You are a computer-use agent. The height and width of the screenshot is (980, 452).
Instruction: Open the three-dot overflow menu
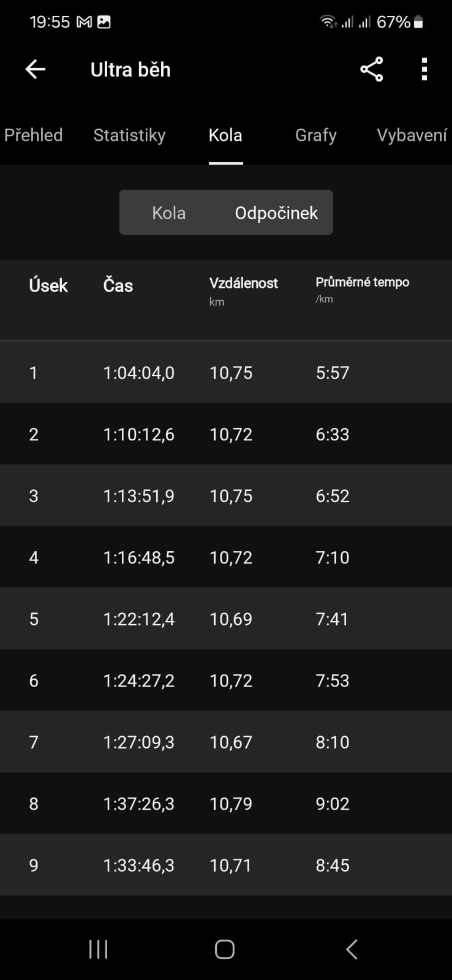coord(424,69)
